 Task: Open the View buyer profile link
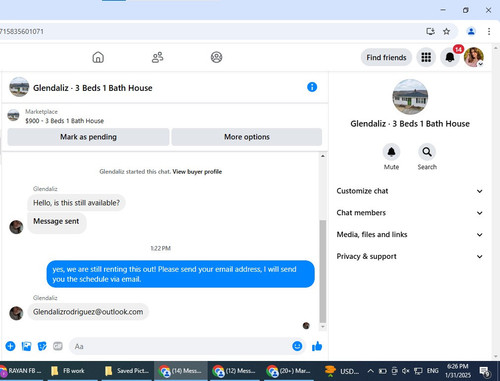point(197,172)
